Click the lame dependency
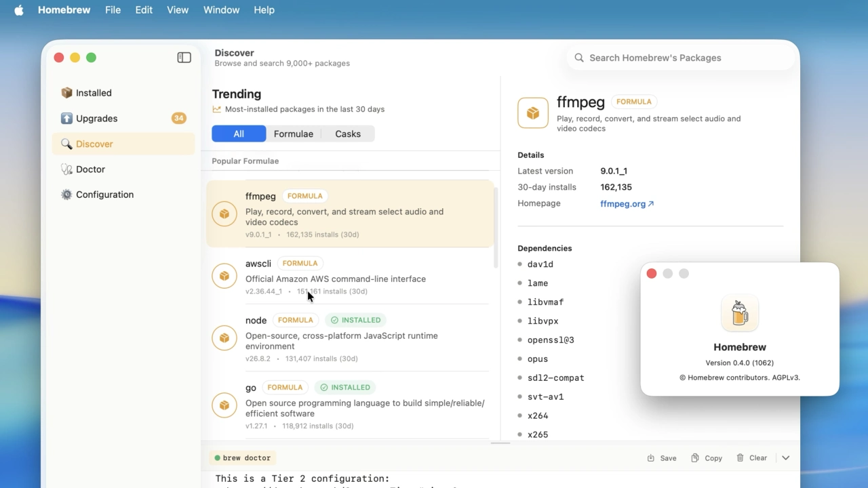The height and width of the screenshot is (488, 868). 538,283
